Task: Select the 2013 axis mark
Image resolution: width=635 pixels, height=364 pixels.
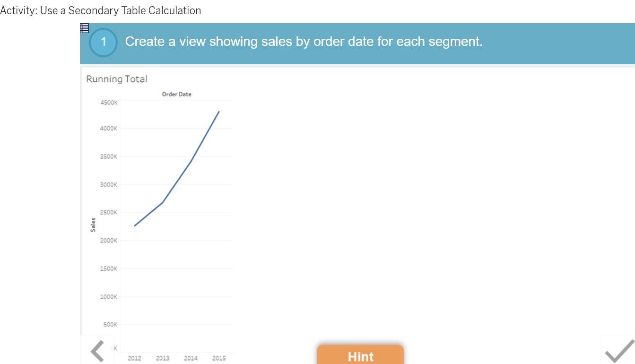Action: click(162, 358)
